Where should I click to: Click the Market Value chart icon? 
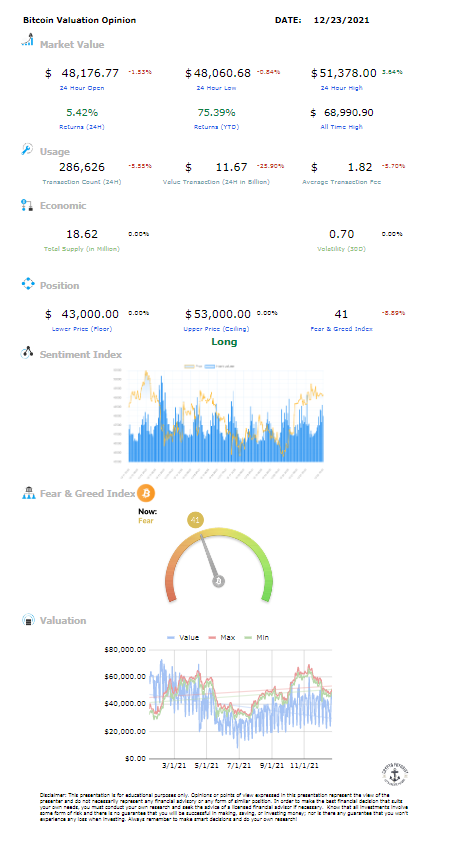pyautogui.click(x=27, y=40)
